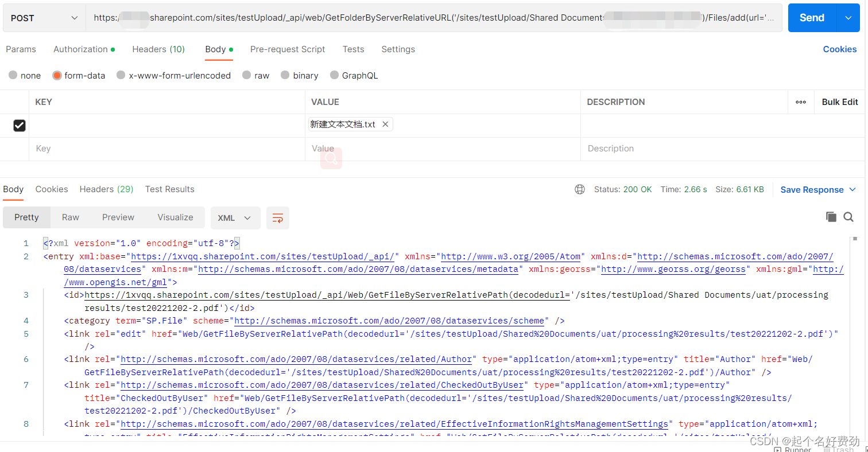Viewport: 868px width, 452px height.
Task: View the response Headers (29) tab
Action: tap(106, 189)
